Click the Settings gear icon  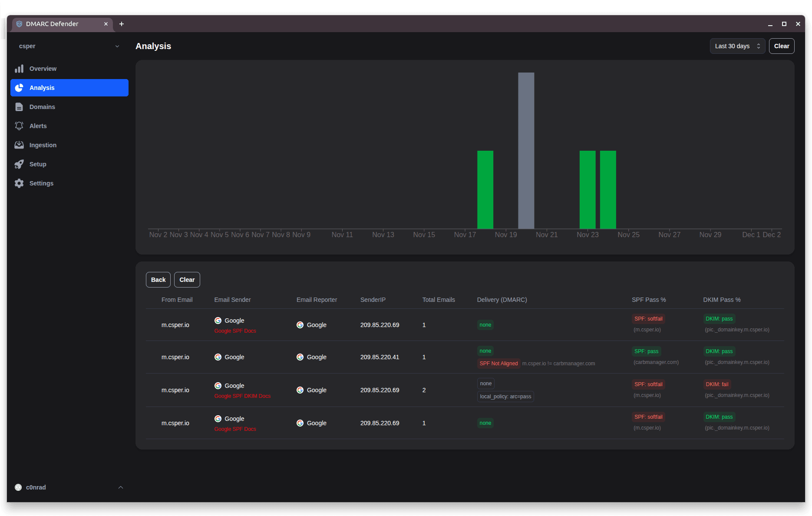pos(19,183)
